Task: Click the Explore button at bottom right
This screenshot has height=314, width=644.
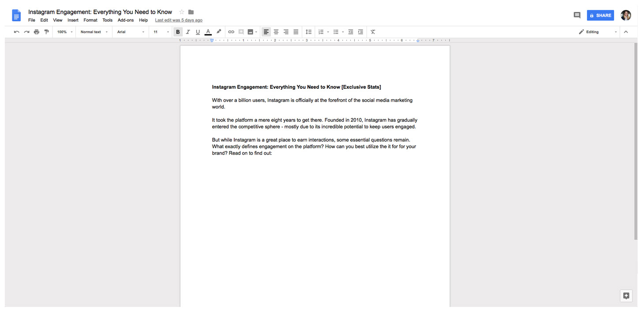Action: click(x=626, y=296)
